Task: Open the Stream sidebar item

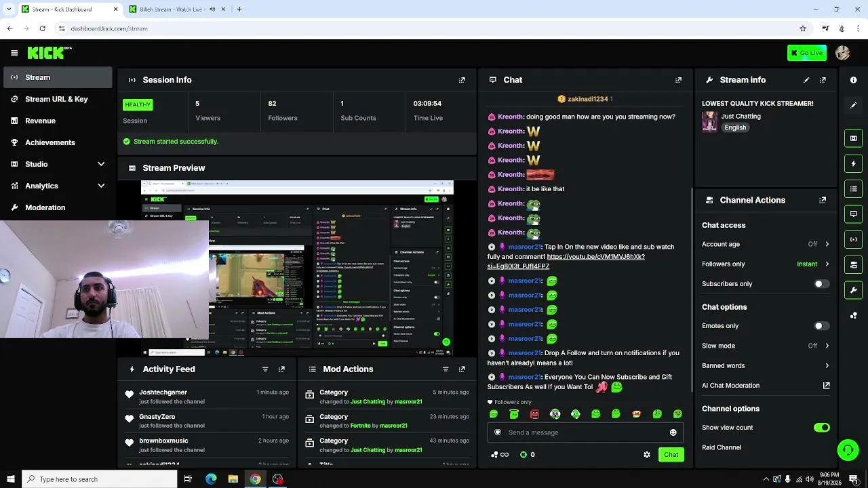Action: point(57,77)
